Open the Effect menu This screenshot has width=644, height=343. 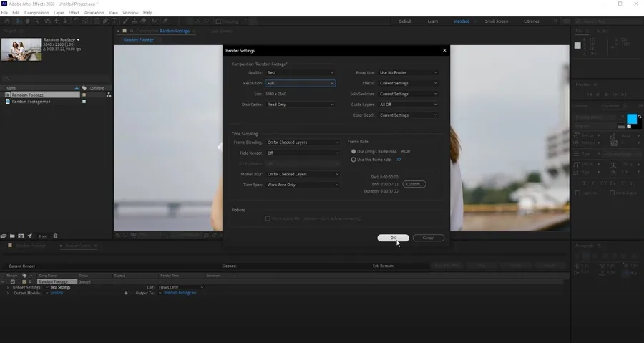pyautogui.click(x=74, y=13)
